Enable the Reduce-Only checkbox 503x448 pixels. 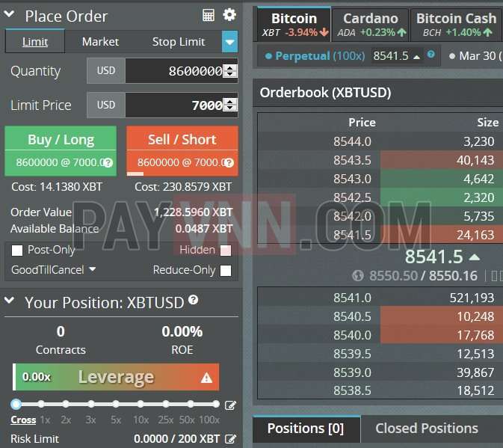point(225,270)
